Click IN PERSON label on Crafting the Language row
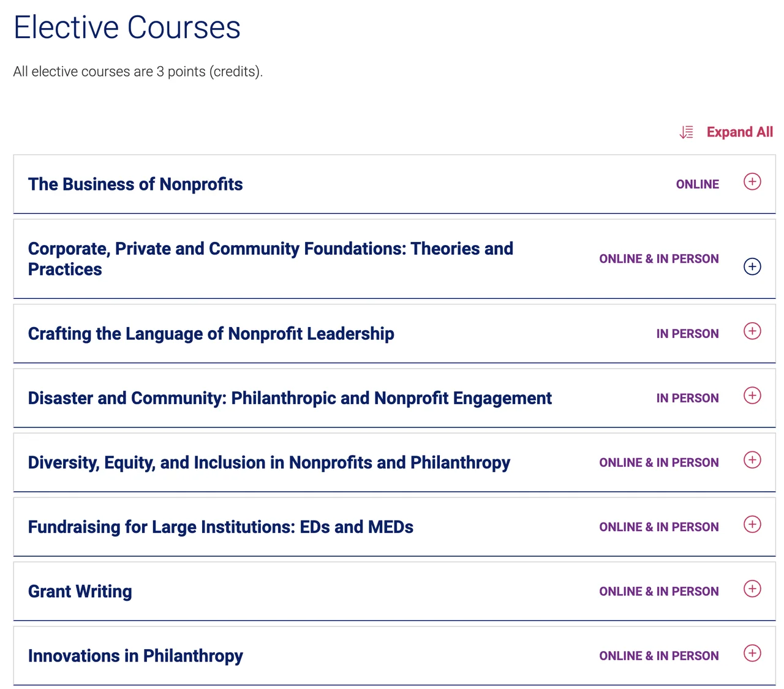The width and height of the screenshot is (784, 689). click(687, 334)
